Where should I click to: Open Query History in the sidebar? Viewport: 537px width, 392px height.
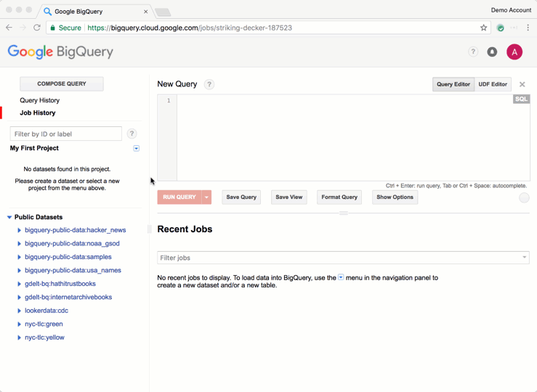tap(40, 100)
